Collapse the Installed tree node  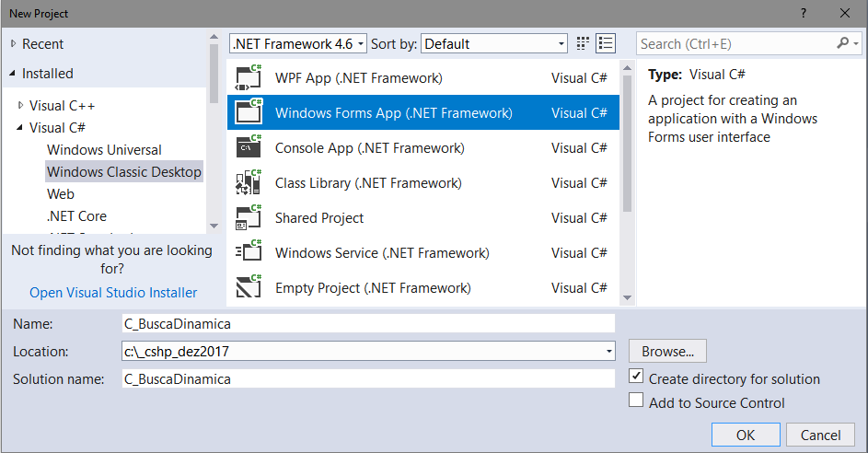pyautogui.click(x=12, y=73)
